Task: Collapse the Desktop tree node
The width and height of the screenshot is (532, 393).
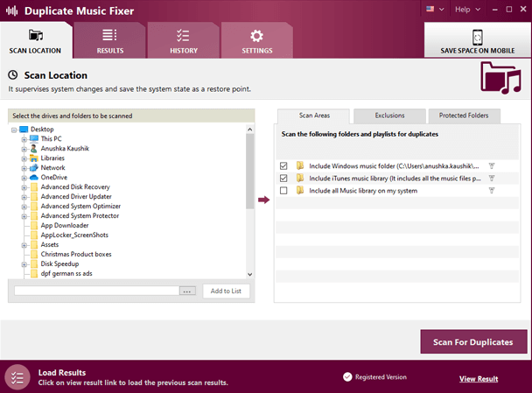Action: coord(14,130)
